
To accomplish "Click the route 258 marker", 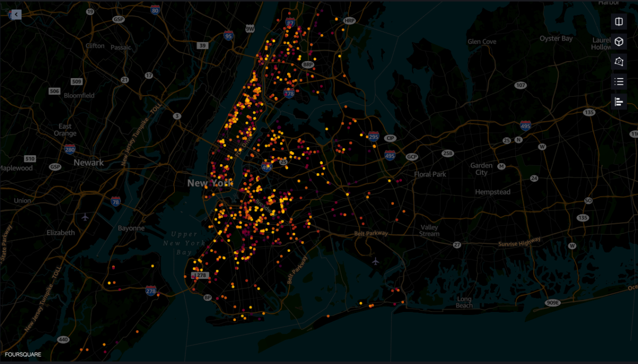I will pyautogui.click(x=447, y=153).
